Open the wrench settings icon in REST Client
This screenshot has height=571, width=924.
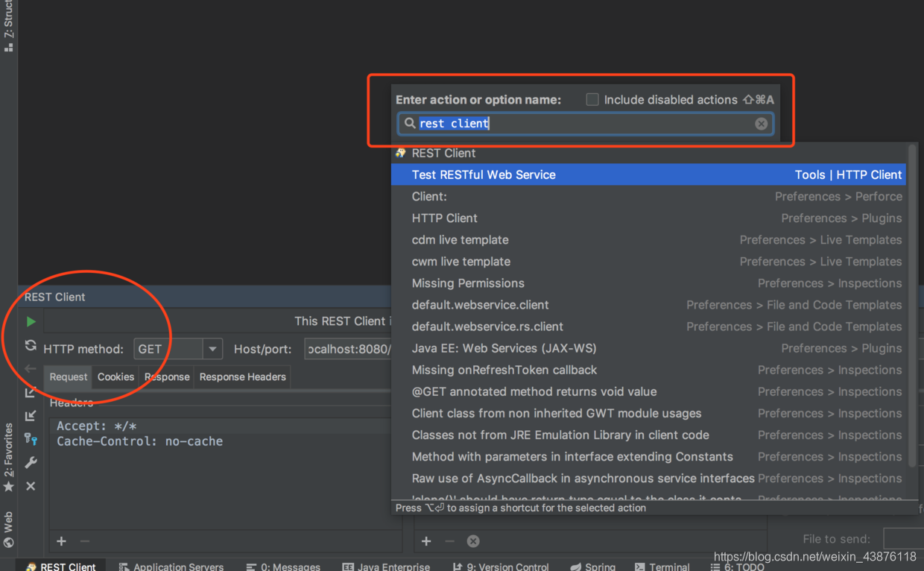[31, 463]
